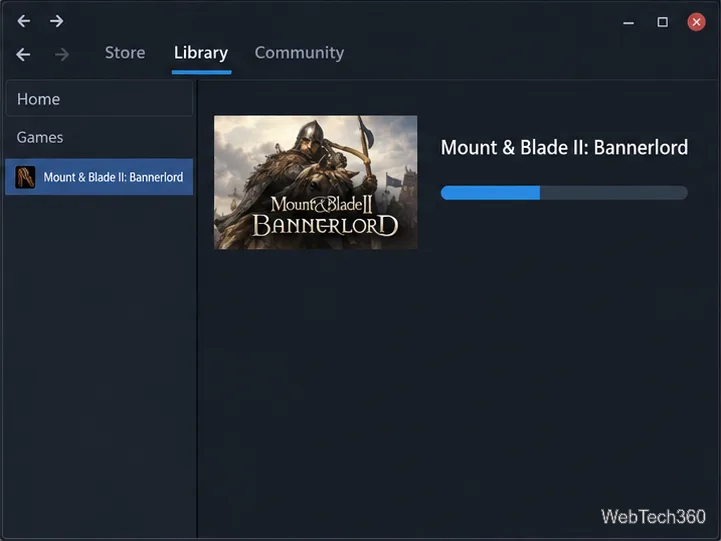Select Mount & Blade II: Bannerlord in sidebar
Viewport: 721px width, 541px height.
tap(99, 177)
